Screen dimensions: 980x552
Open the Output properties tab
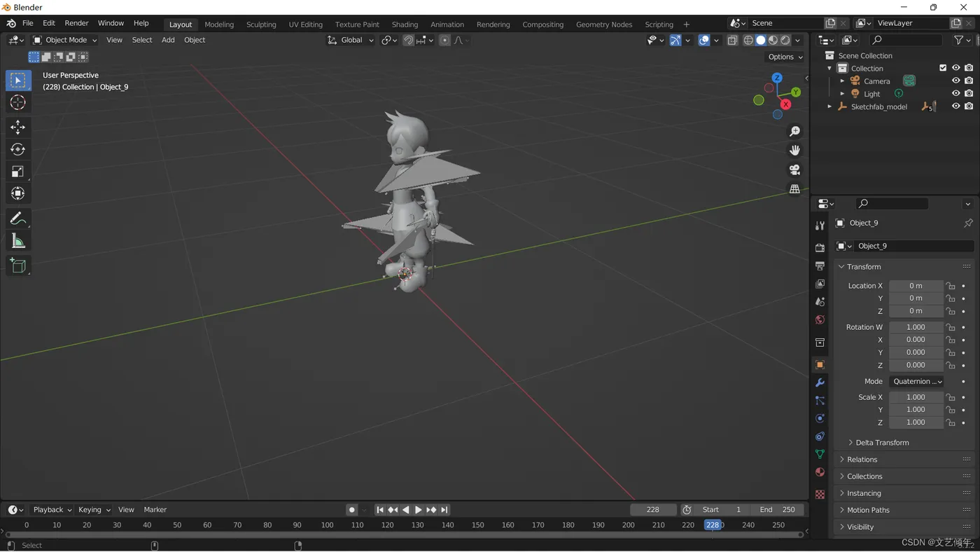[x=820, y=266]
